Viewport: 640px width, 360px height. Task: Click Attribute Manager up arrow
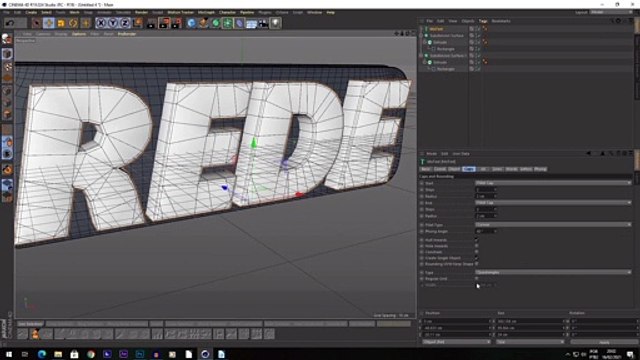(x=602, y=154)
